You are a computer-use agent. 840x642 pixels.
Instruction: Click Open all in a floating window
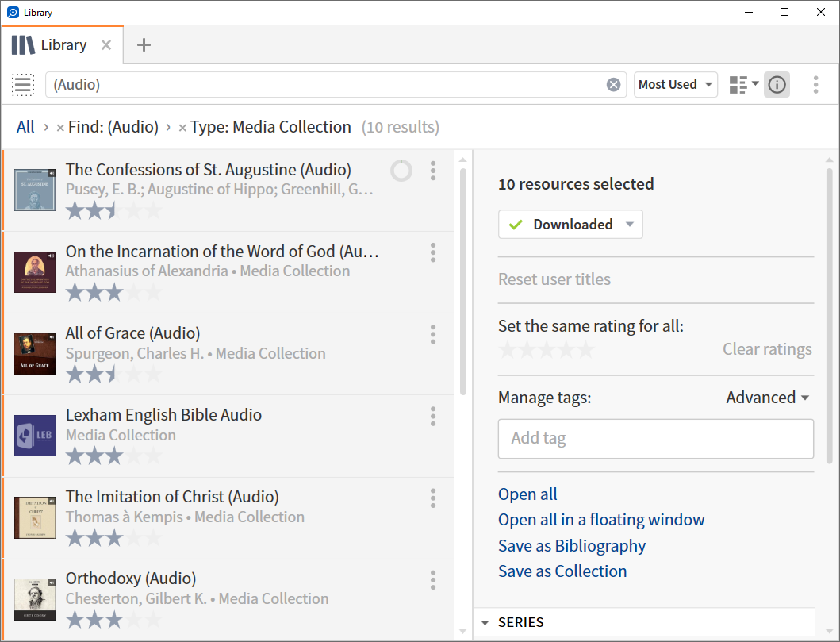601,520
